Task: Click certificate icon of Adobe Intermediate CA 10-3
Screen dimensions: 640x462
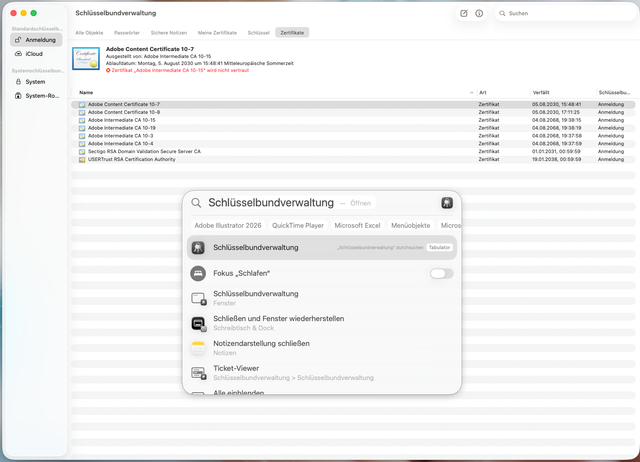Action: (x=82, y=136)
